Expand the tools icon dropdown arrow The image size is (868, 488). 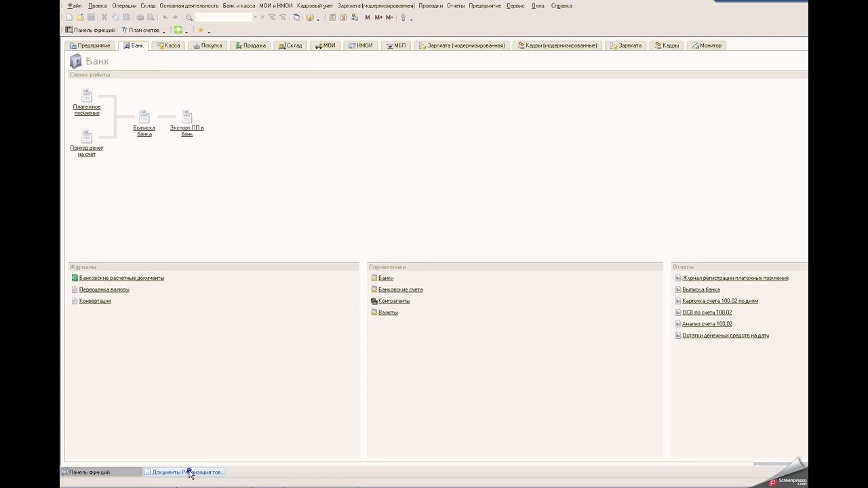pyautogui.click(x=412, y=20)
